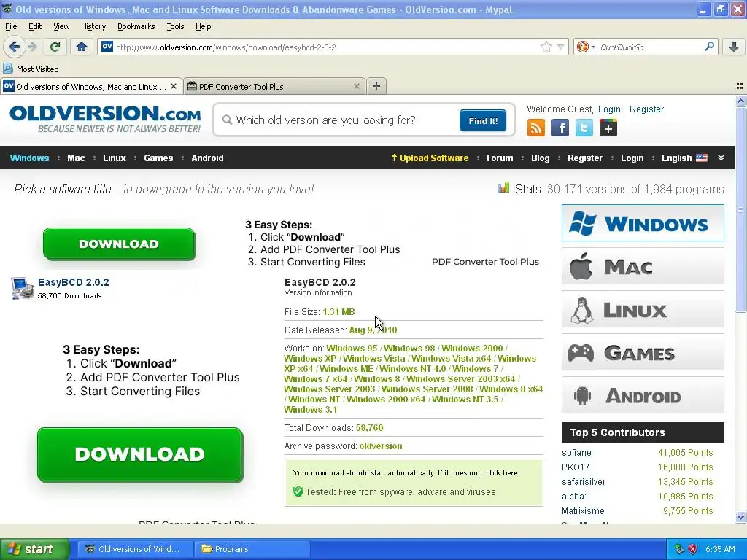Open the URL history dropdown arrow
This screenshot has height=560, width=747.
point(561,47)
